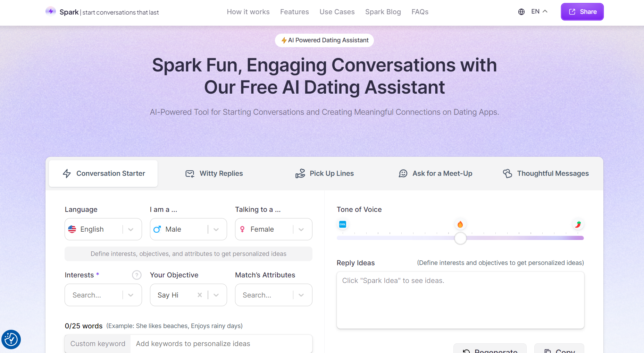The height and width of the screenshot is (353, 644).
Task: Clear the Say Hi objective with X
Action: click(x=200, y=295)
